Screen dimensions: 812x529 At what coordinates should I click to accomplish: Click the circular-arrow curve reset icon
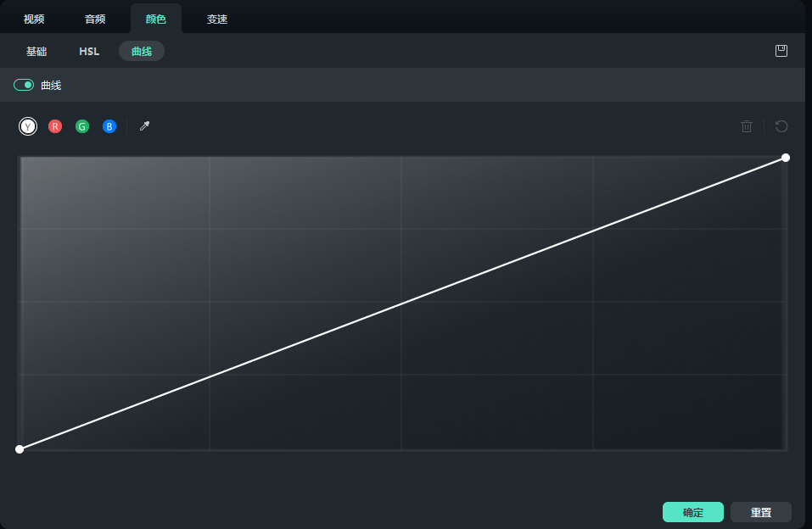point(781,126)
